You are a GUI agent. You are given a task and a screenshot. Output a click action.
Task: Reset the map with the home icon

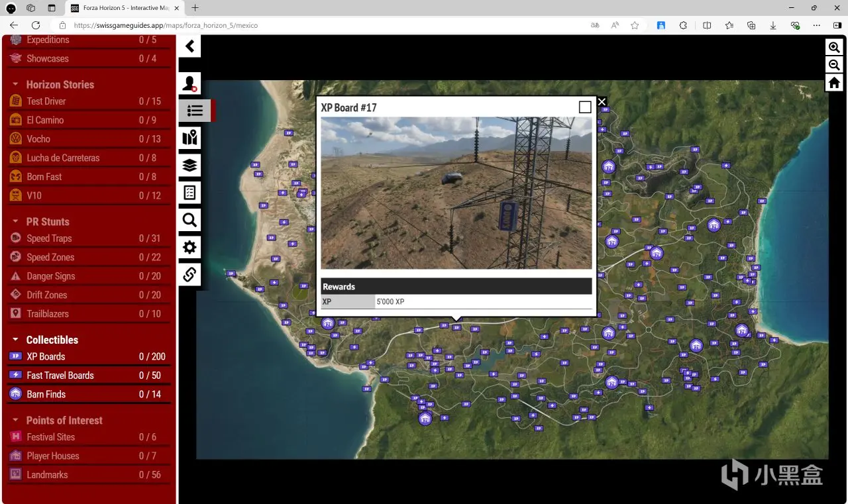(x=834, y=83)
